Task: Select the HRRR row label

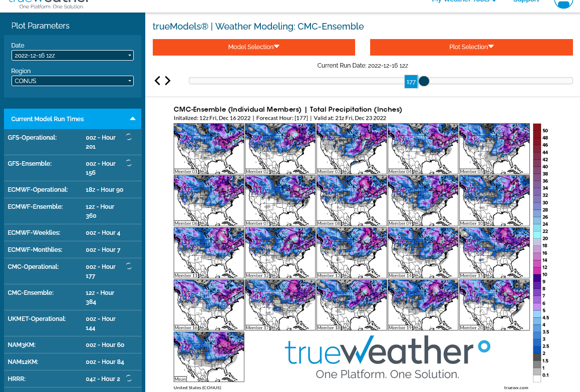Action: tap(17, 378)
